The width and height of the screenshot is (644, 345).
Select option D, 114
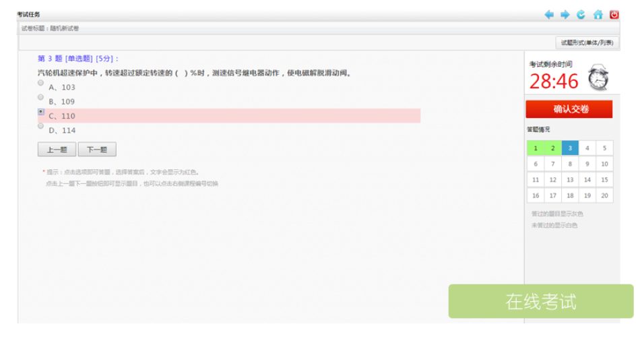(41, 127)
